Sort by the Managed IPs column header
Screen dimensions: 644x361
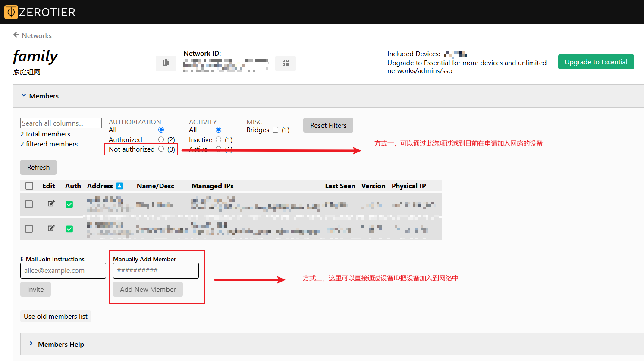tap(213, 186)
